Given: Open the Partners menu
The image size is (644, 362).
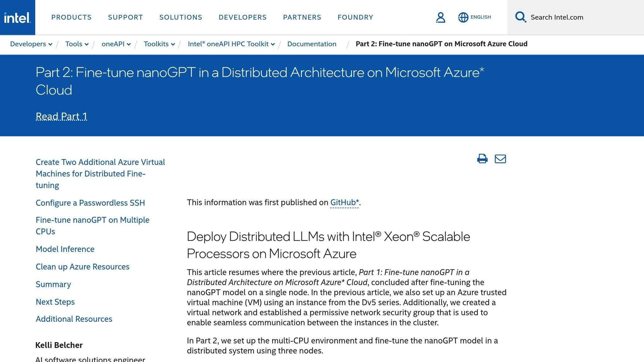Looking at the screenshot, I should pyautogui.click(x=302, y=17).
